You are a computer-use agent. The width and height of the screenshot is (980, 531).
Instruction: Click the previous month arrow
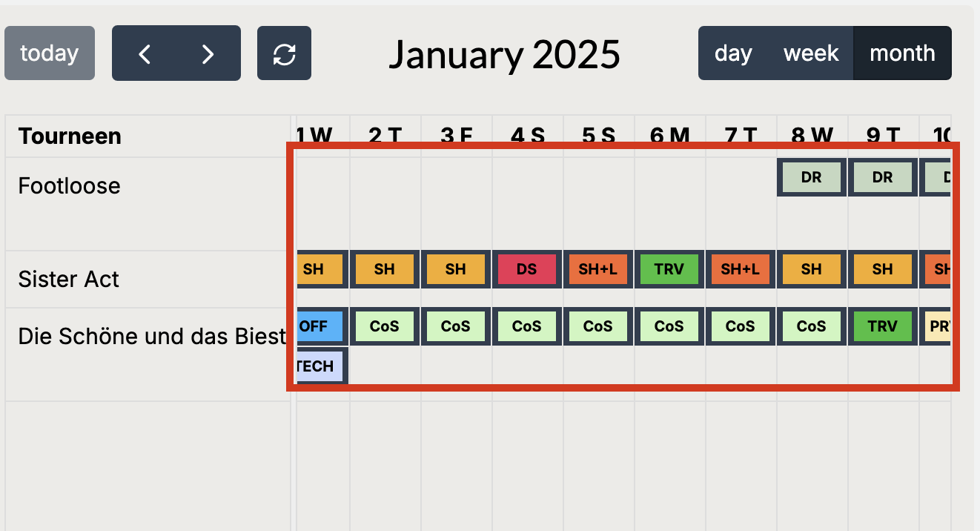(x=145, y=53)
